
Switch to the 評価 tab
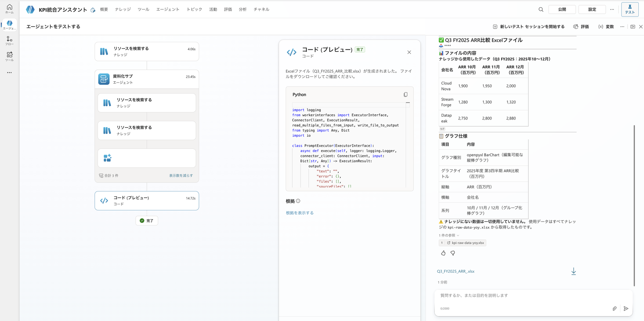(x=228, y=9)
